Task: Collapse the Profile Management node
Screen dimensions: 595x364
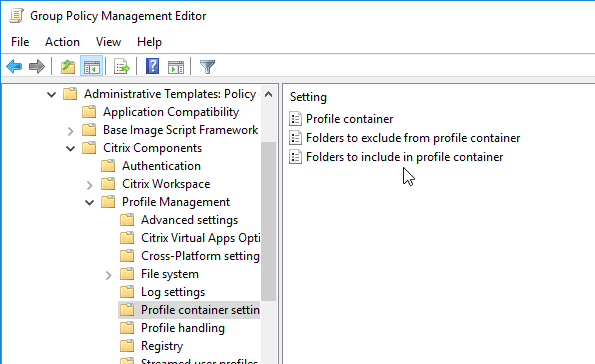Action: coord(90,203)
